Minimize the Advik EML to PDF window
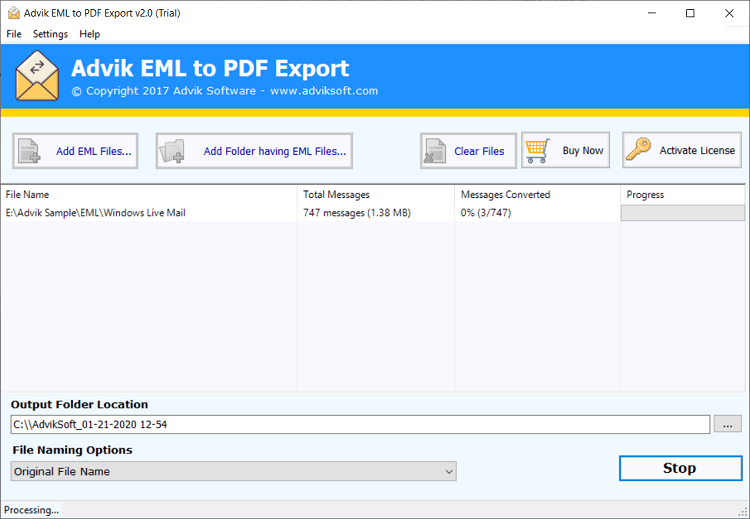Screen dimensions: 750x519 [x=652, y=13]
